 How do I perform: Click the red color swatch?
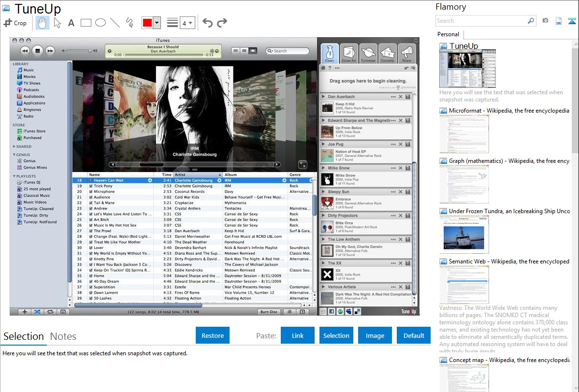coord(147,23)
